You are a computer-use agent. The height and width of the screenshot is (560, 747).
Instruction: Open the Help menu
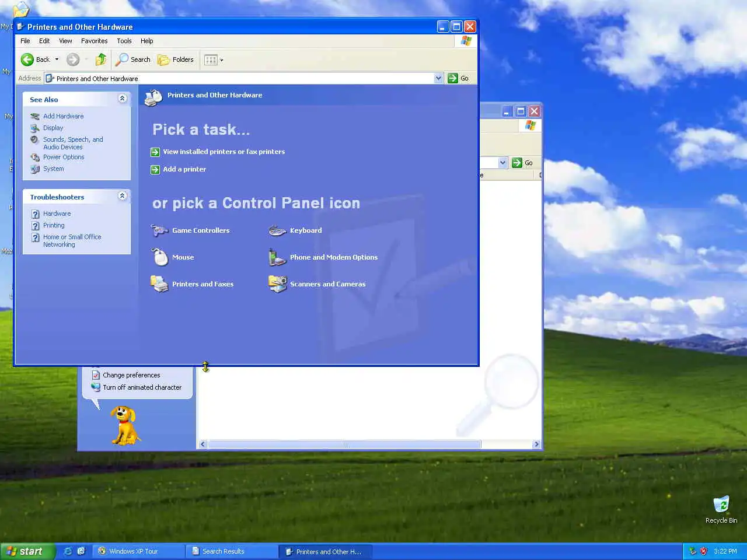(146, 41)
